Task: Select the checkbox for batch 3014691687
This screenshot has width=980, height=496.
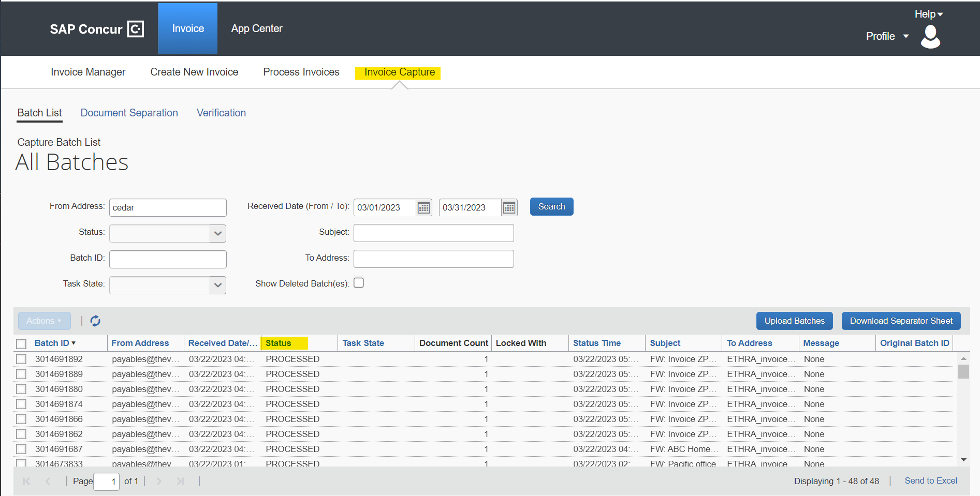Action: pyautogui.click(x=21, y=449)
